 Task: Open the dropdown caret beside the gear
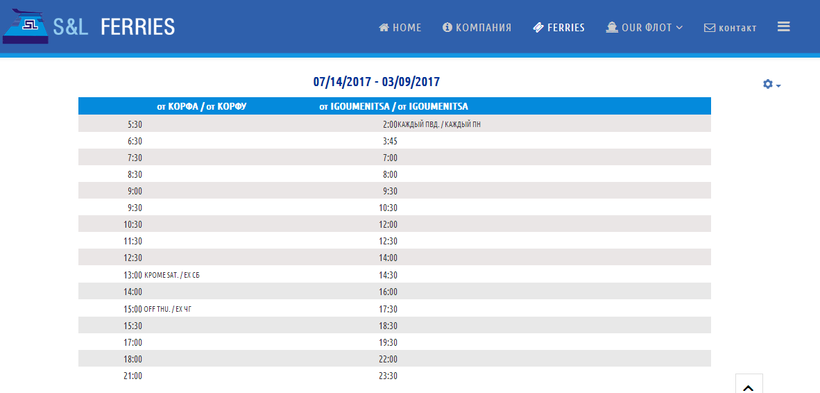point(779,86)
